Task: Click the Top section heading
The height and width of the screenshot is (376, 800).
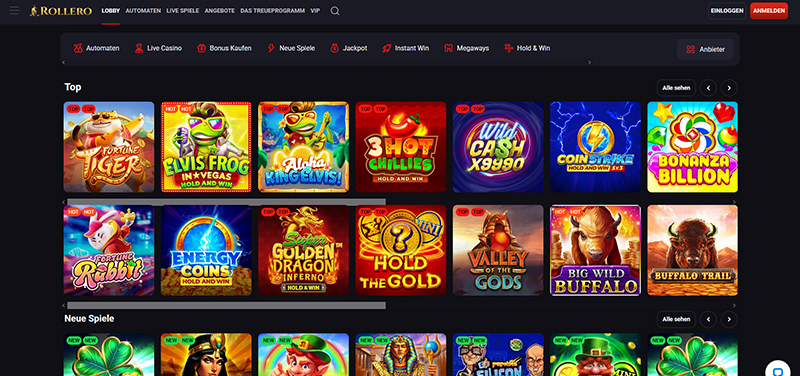Action: tap(72, 87)
